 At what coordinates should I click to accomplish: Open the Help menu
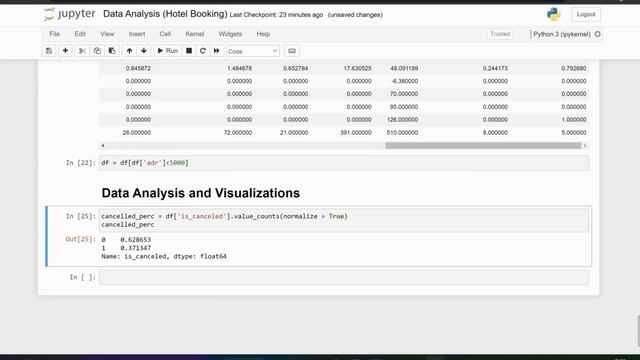tap(263, 34)
